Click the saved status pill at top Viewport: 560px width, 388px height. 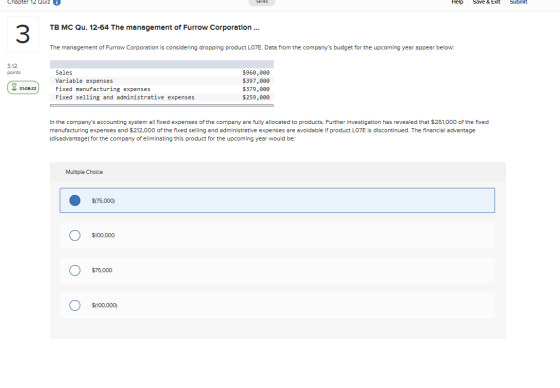262,2
